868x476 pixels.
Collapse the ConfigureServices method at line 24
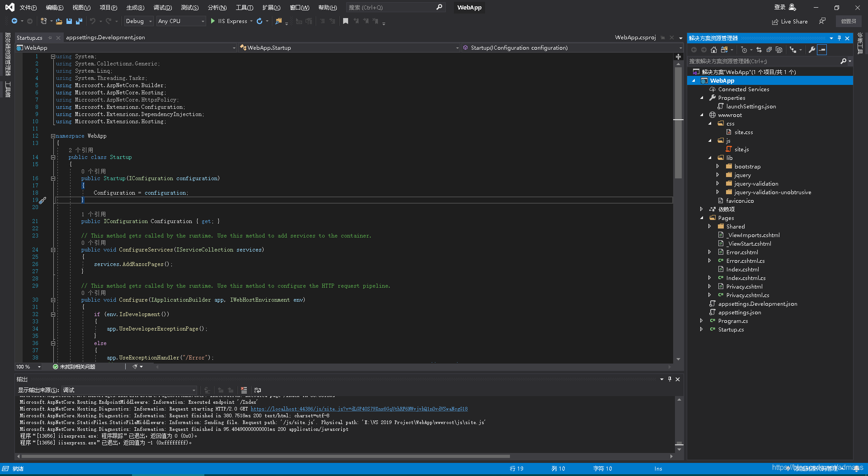click(53, 250)
